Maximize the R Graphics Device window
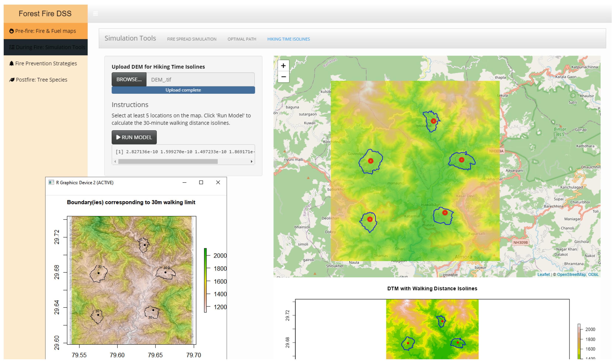 (201, 182)
